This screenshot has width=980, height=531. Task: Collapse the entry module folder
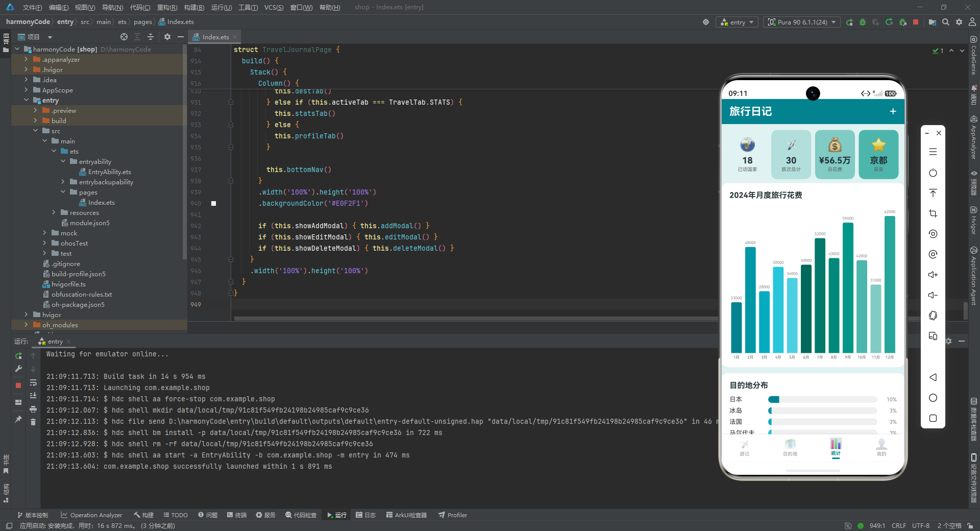(26, 100)
